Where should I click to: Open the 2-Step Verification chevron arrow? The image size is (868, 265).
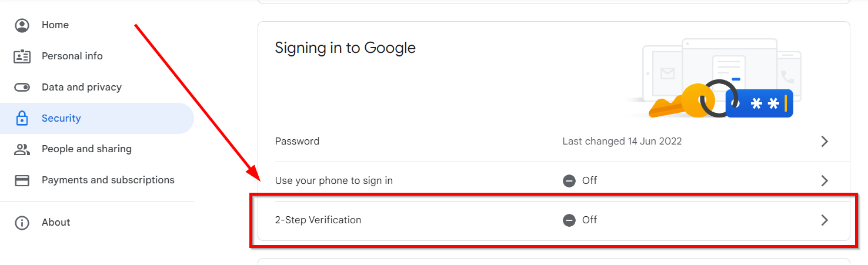[824, 220]
